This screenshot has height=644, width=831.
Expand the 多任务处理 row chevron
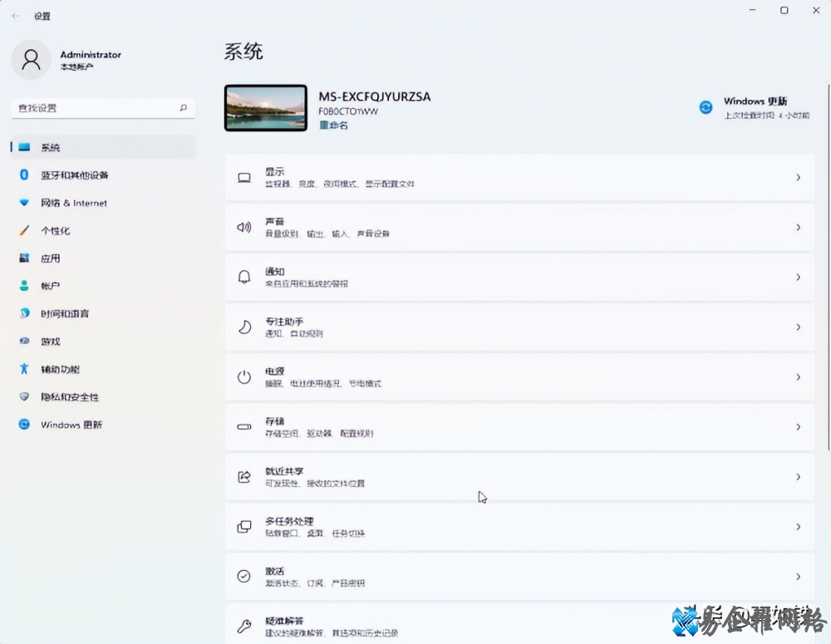click(798, 526)
